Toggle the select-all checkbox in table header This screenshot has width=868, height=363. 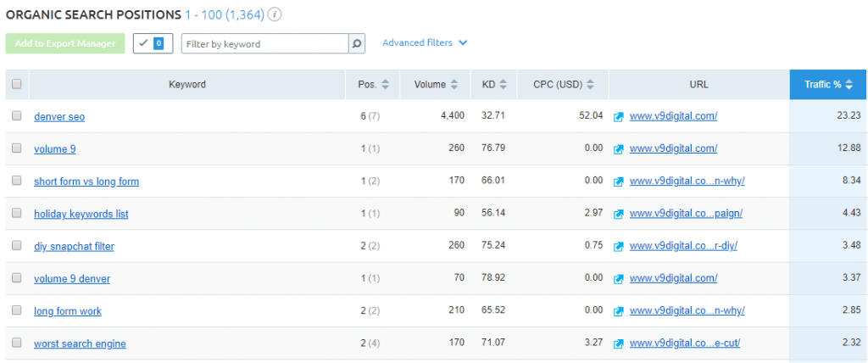coord(16,84)
